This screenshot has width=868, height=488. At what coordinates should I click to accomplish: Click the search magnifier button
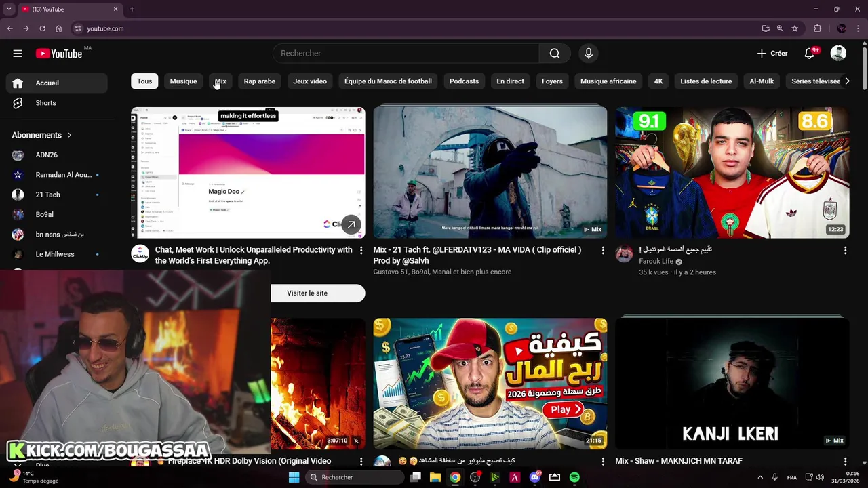[x=555, y=54]
